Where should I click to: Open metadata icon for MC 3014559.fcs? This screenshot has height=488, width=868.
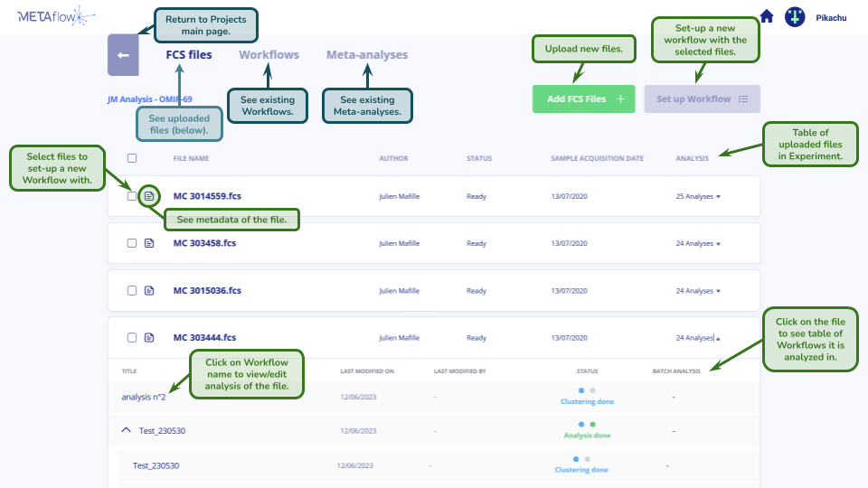(x=149, y=196)
